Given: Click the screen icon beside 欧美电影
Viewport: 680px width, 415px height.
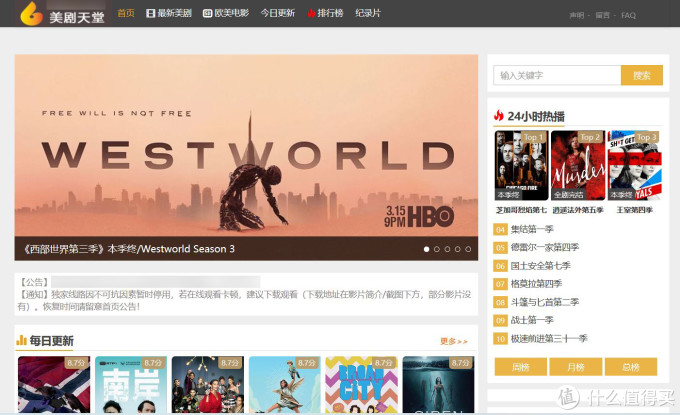Looking at the screenshot, I should click(x=207, y=13).
